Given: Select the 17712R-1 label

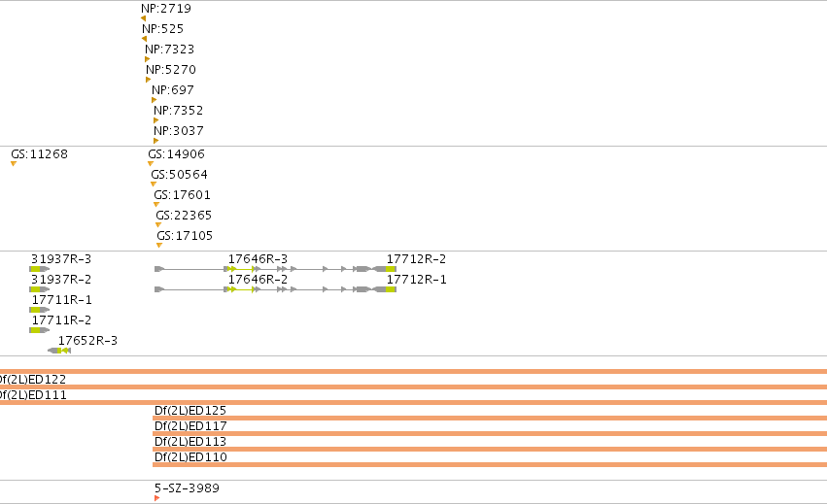Looking at the screenshot, I should pyautogui.click(x=417, y=280).
